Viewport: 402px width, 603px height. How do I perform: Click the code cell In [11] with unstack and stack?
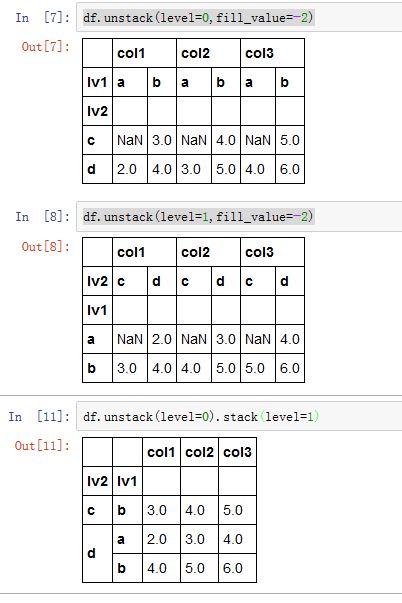pos(239,416)
